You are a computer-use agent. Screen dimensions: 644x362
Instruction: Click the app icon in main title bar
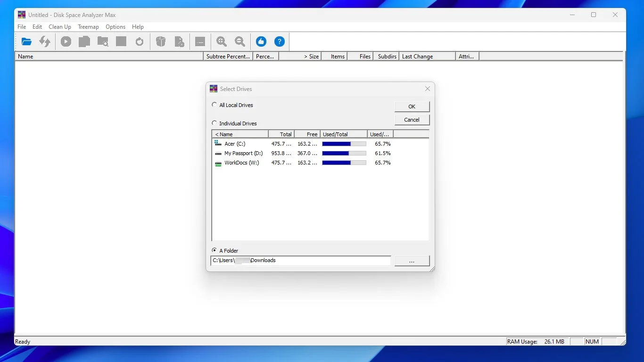pos(22,15)
